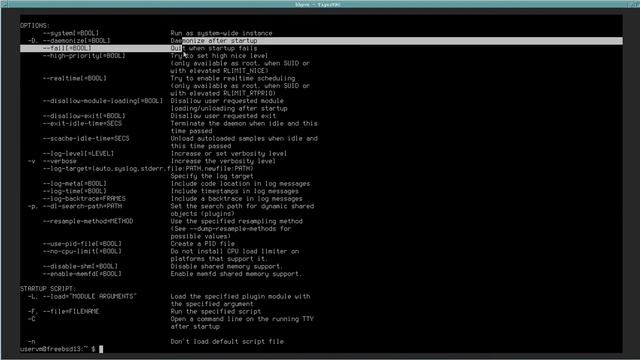Select "--log-time[=BOOL]" option
The image size is (640, 360).
tap(74, 191)
